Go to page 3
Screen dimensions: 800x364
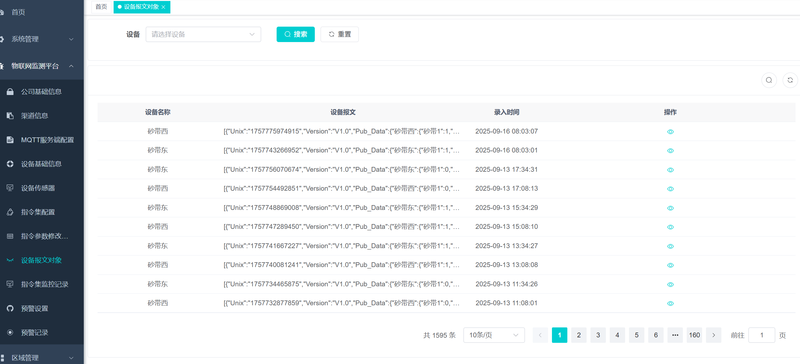click(x=598, y=335)
